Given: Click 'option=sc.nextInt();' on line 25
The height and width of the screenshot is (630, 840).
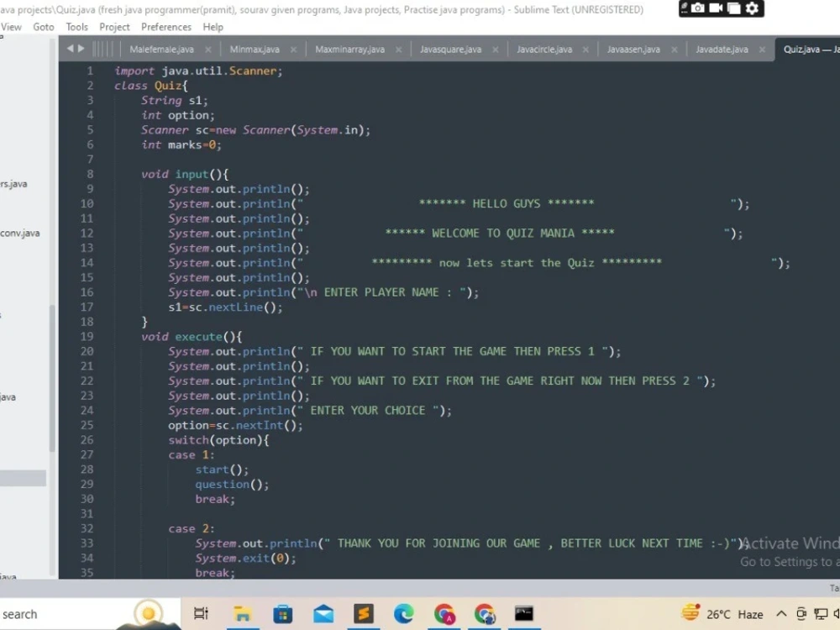Looking at the screenshot, I should pyautogui.click(x=235, y=425).
